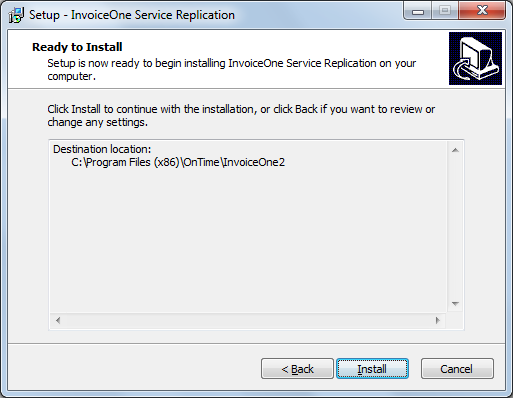Click the "Click Install to continue" instruction text
This screenshot has width=513, height=399.
[x=241, y=116]
